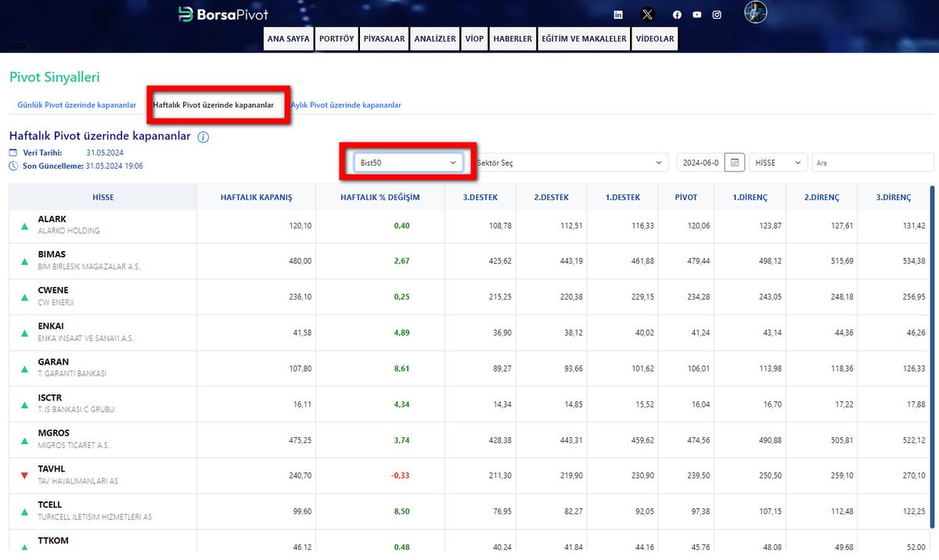Click the green up arrow for ENKAI
This screenshot has width=939, height=560.
24,333
